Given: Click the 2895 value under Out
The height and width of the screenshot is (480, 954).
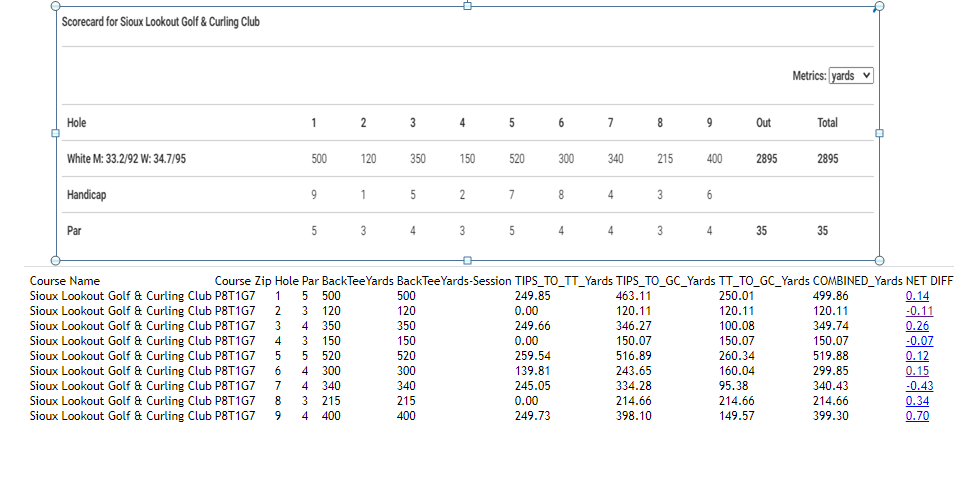Looking at the screenshot, I should (x=767, y=159).
